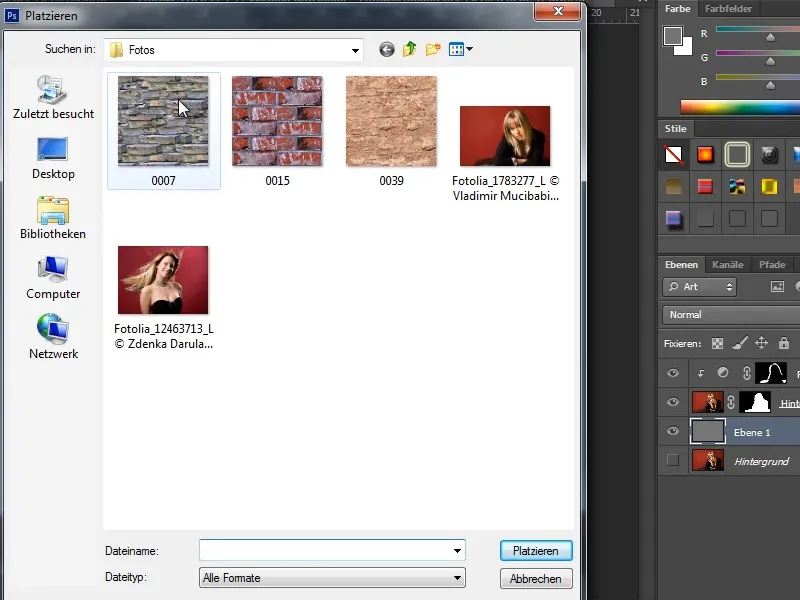Go up one folder level
Viewport: 800px width, 600px height.
tap(409, 49)
